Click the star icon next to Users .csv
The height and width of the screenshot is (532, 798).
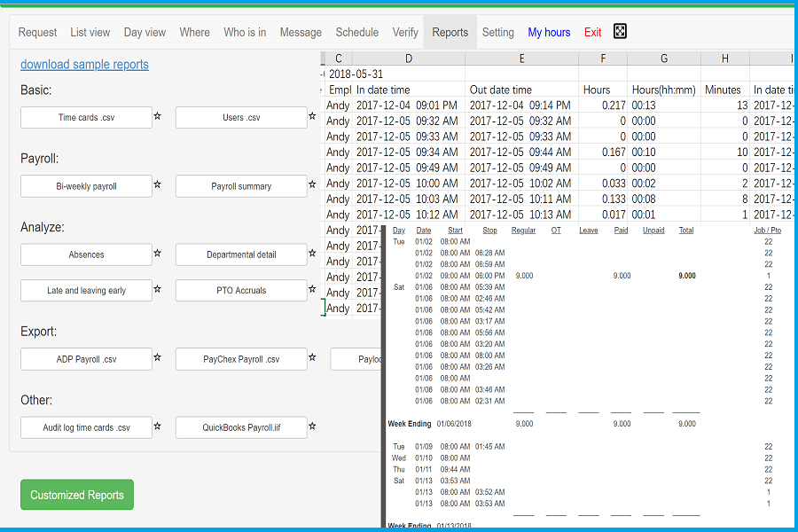click(312, 114)
